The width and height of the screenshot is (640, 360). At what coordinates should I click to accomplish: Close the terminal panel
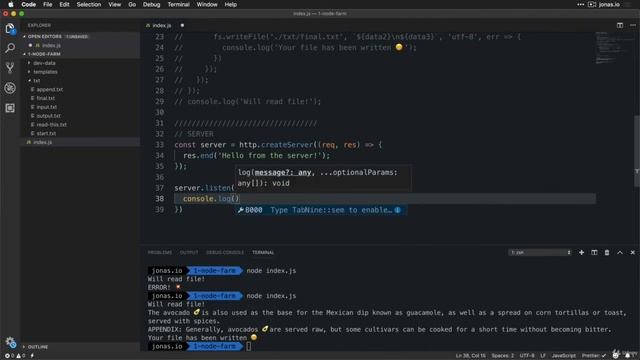(x=633, y=253)
